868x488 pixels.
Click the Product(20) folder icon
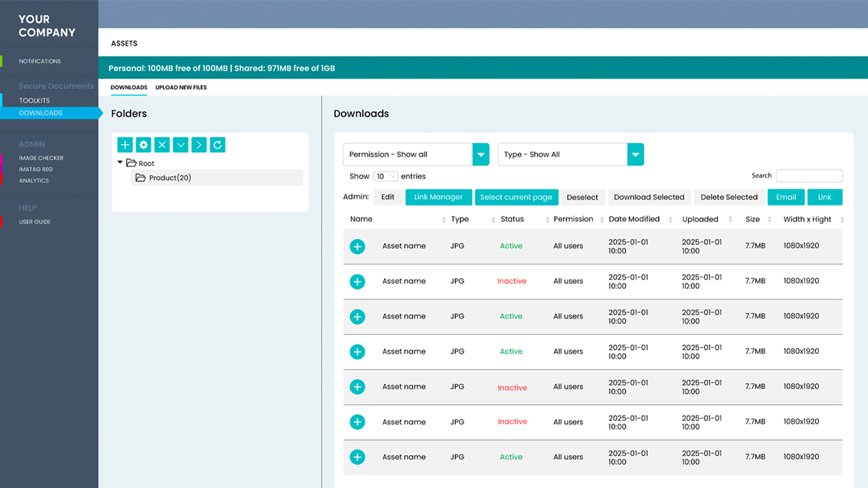pyautogui.click(x=141, y=178)
